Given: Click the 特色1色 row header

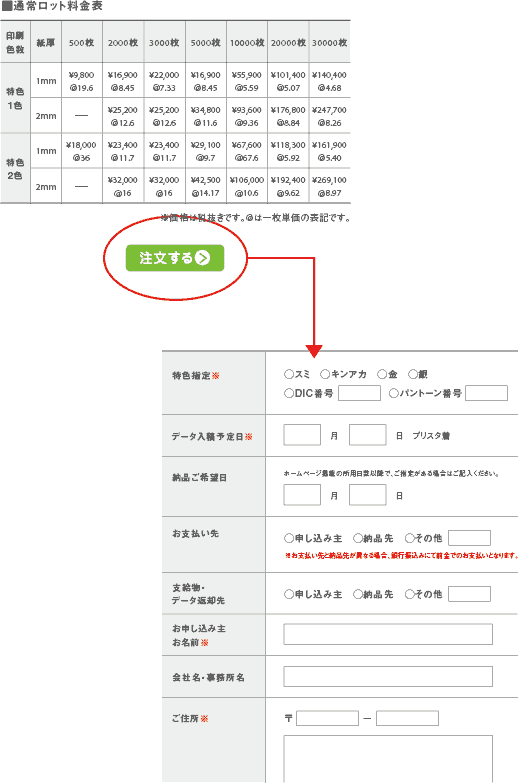Looking at the screenshot, I should point(15,98).
